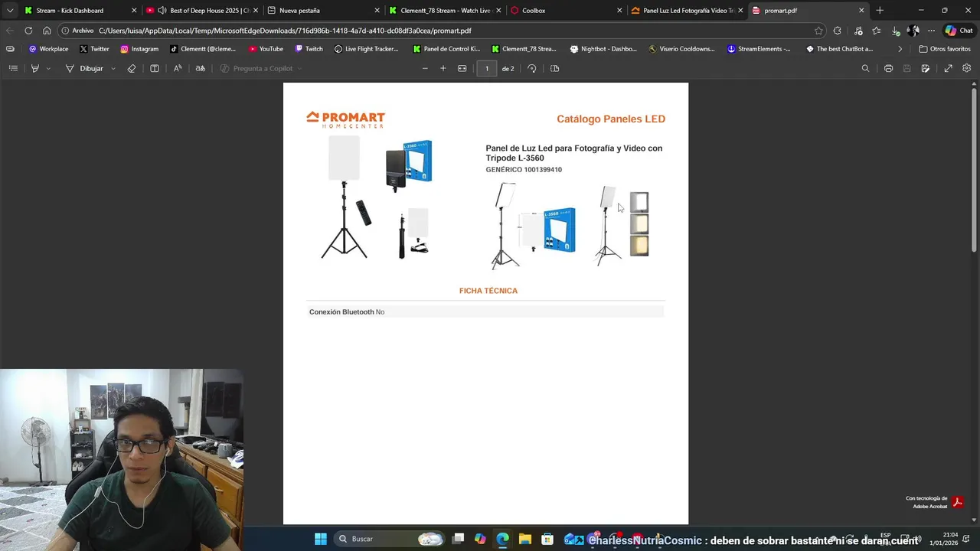
Task: Click the save as icon
Action: tap(926, 68)
